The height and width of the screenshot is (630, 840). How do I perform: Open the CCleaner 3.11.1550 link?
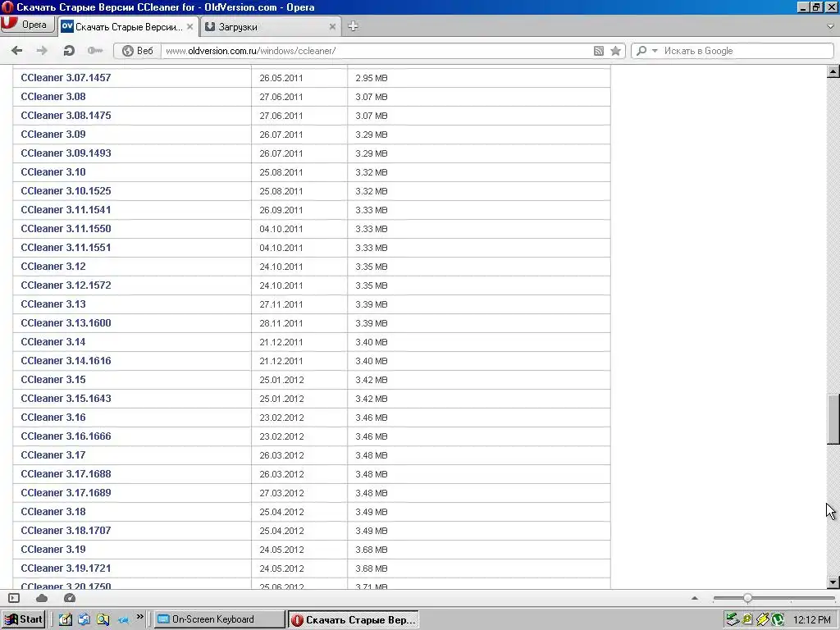coord(66,229)
